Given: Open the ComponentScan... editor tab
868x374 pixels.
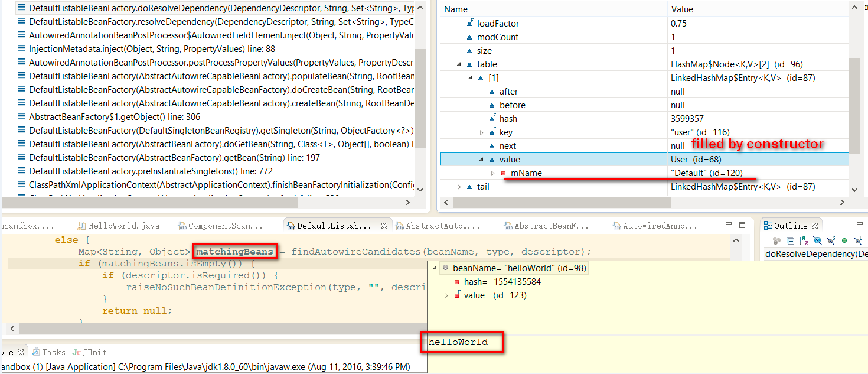Looking at the screenshot, I should point(220,226).
